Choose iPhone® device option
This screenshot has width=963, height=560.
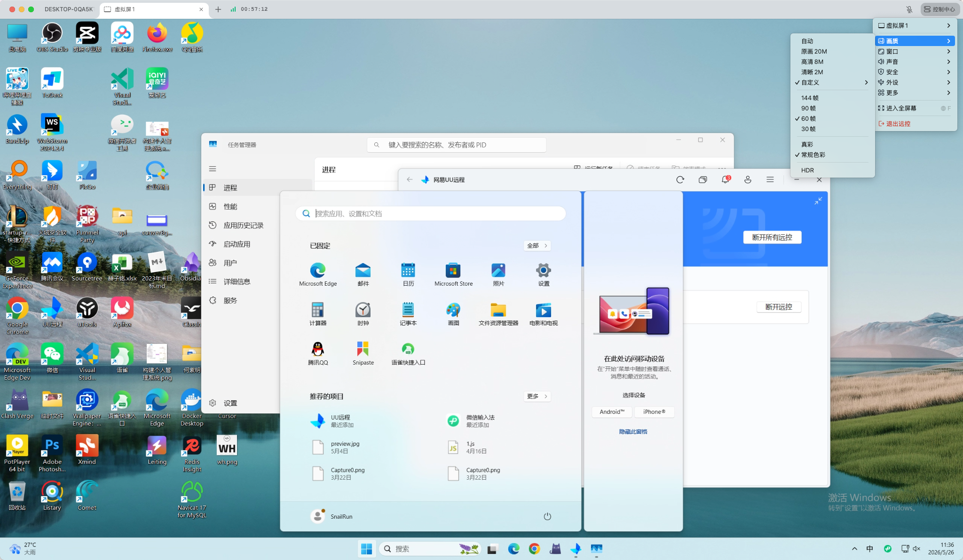[x=654, y=412]
